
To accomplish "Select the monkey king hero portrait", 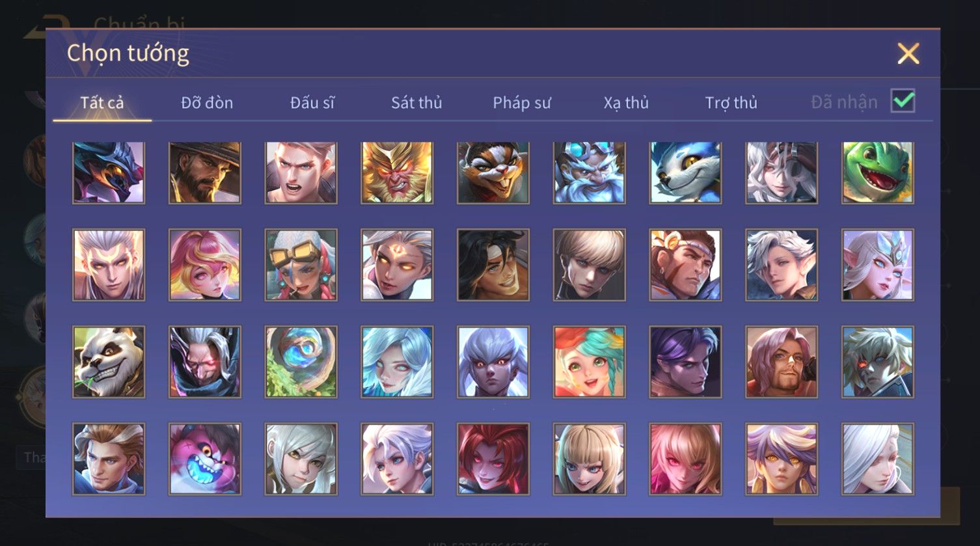I will [x=397, y=172].
